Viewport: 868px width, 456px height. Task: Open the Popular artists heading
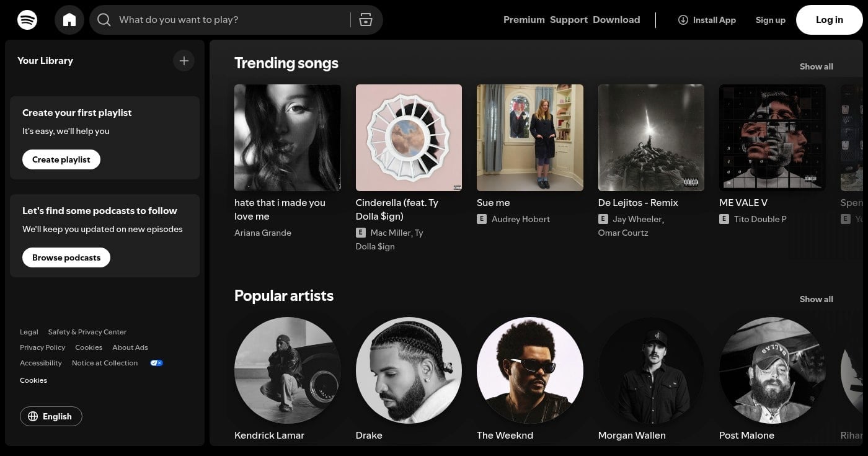click(284, 296)
